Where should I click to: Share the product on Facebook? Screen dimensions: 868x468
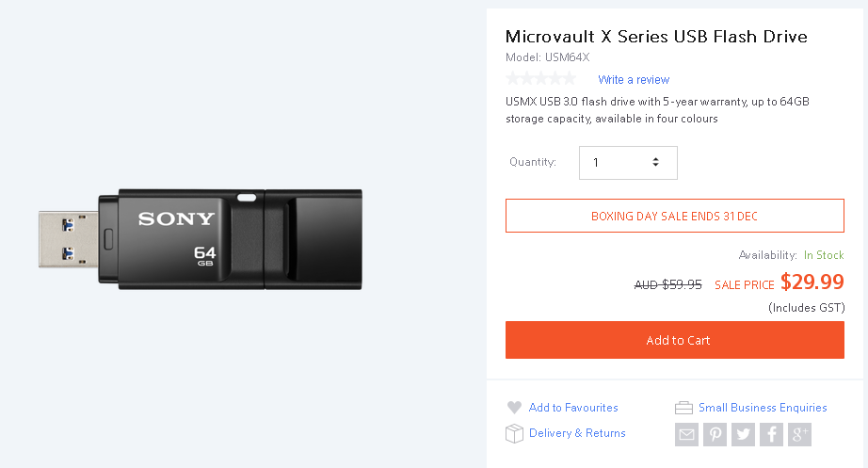[772, 434]
